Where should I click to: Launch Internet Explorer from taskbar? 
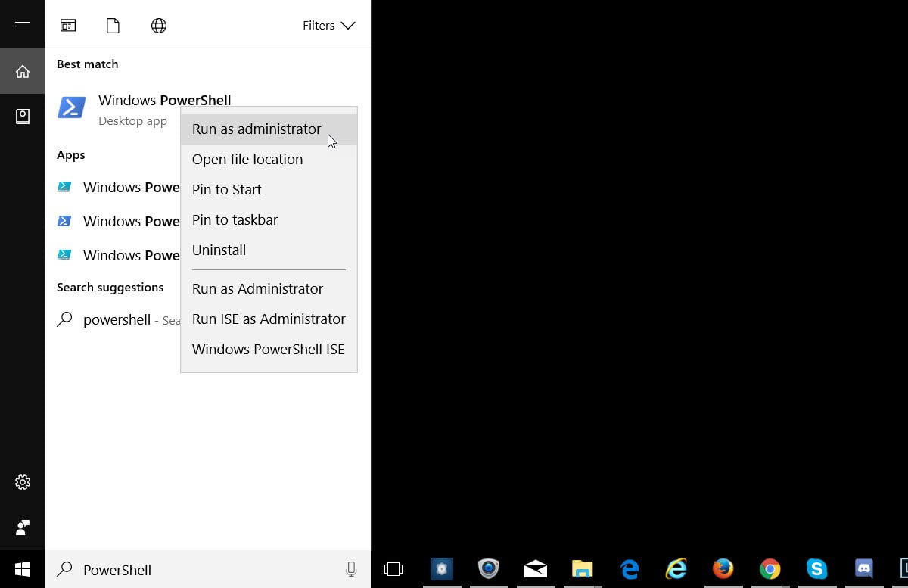(676, 569)
